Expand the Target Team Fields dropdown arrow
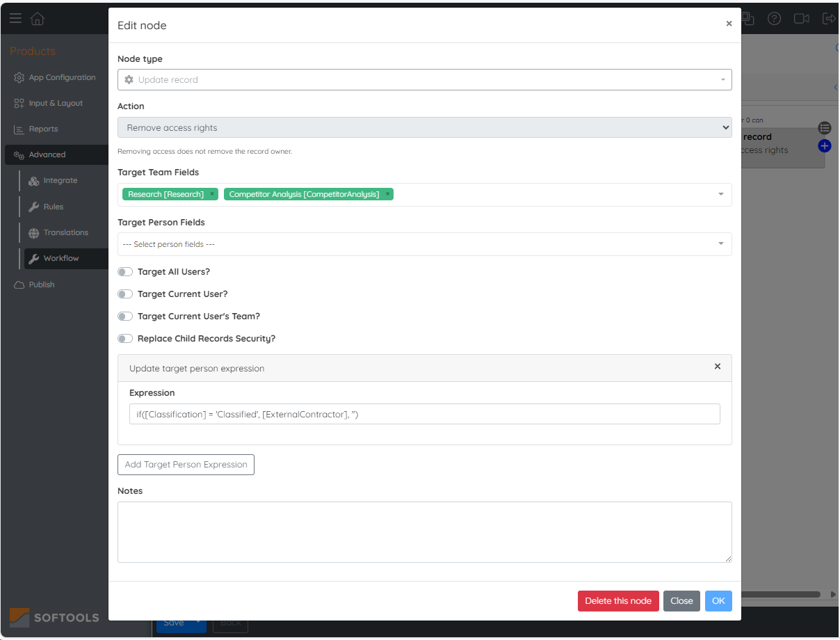 720,194
